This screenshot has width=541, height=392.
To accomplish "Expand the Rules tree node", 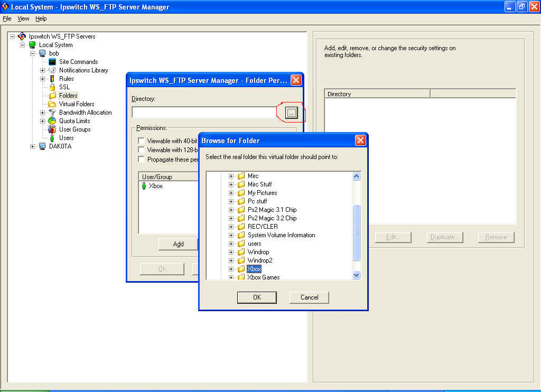I will click(42, 79).
